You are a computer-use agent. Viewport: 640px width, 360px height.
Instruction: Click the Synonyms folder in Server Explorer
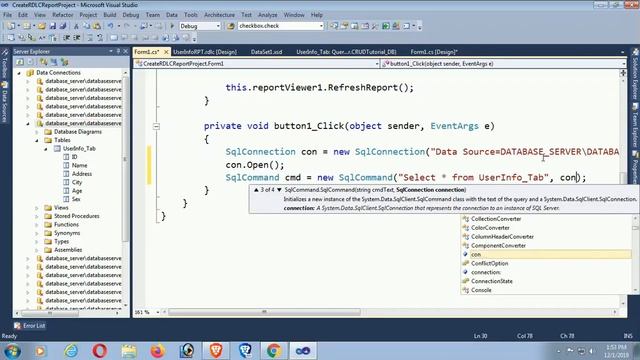(67, 233)
